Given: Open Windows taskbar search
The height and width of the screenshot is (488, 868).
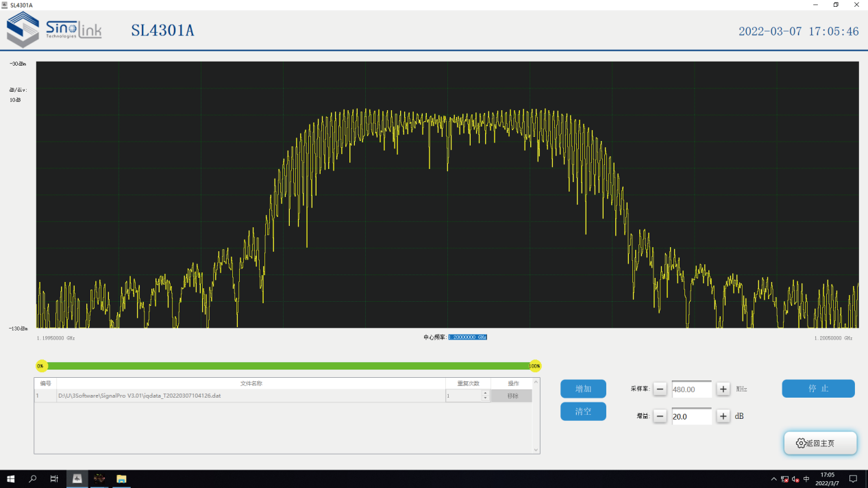Looking at the screenshot, I should click(32, 478).
